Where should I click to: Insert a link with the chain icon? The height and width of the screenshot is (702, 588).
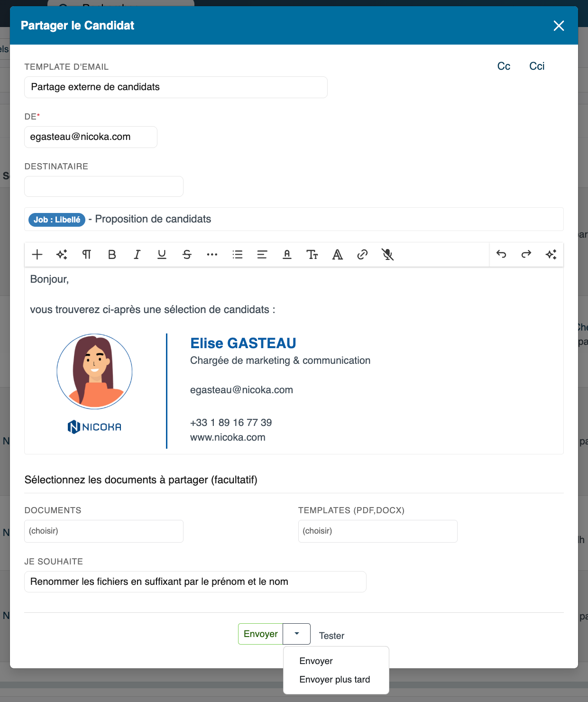point(362,255)
